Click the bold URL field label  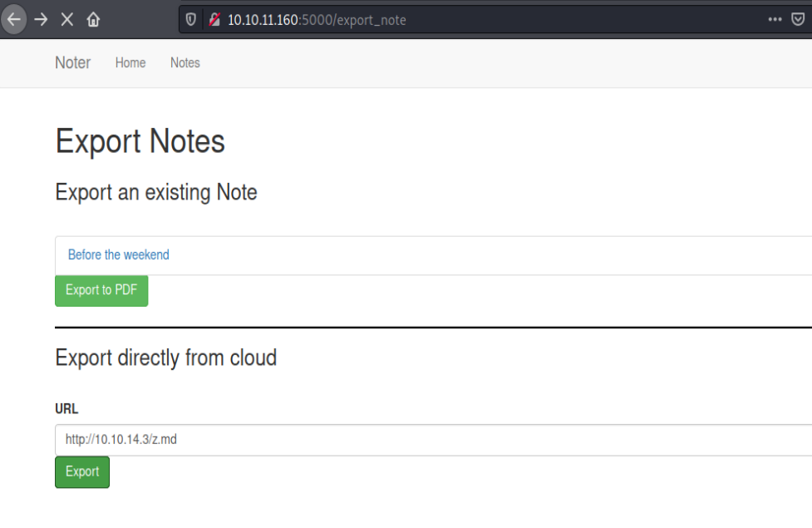[66, 408]
